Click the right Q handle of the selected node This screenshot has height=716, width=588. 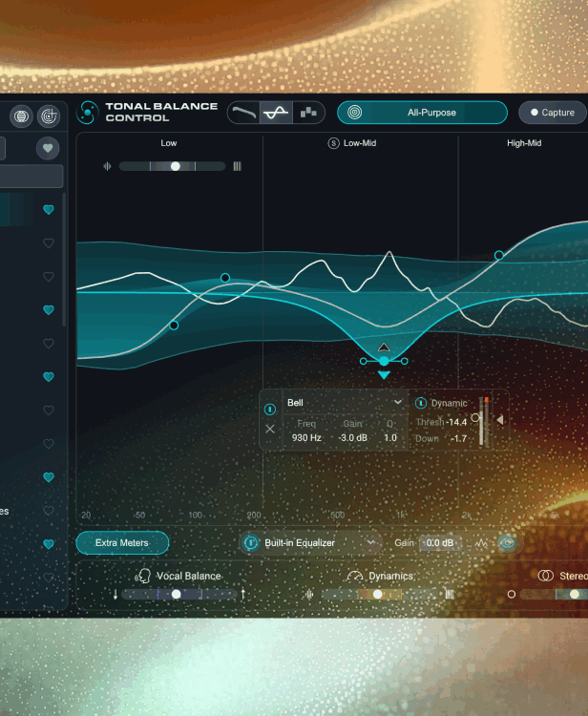click(405, 361)
